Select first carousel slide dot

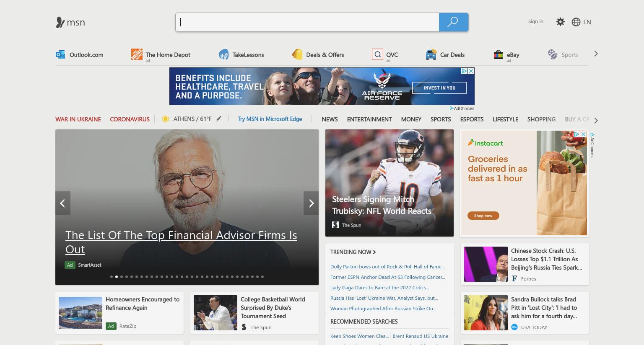point(112,277)
